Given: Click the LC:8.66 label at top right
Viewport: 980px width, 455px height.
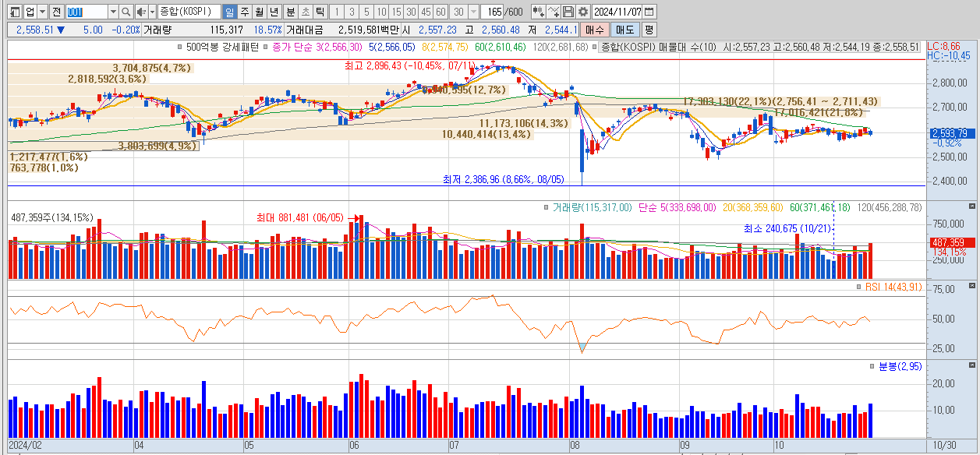Looking at the screenshot, I should point(943,47).
